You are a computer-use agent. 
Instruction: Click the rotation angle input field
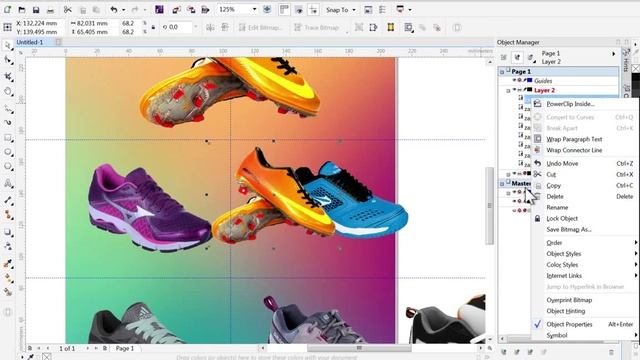point(180,27)
